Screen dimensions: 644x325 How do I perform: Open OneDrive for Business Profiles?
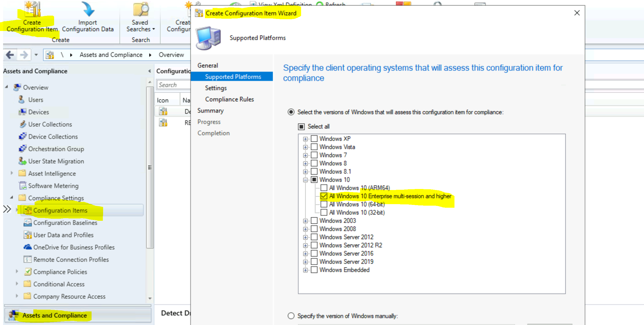pos(74,247)
